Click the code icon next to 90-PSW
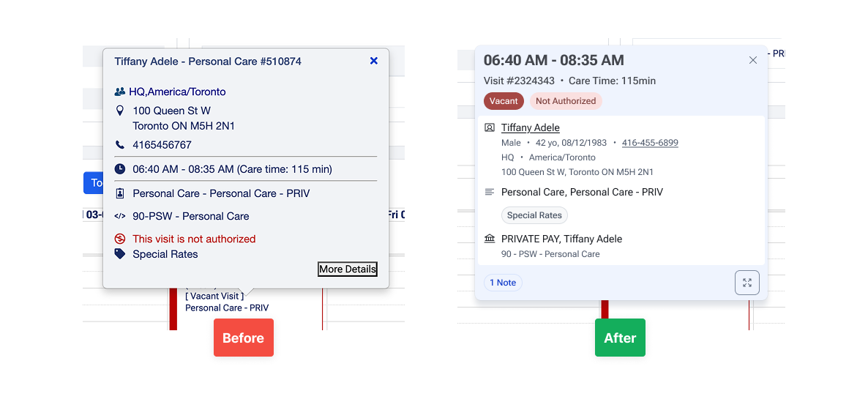This screenshot has height=402, width=868. pyautogui.click(x=120, y=216)
